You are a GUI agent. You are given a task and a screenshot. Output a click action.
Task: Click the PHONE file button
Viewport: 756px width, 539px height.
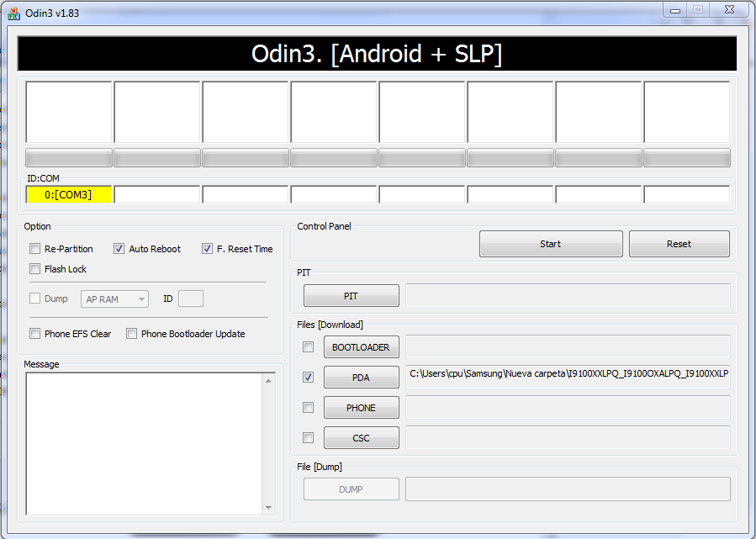[x=361, y=408]
